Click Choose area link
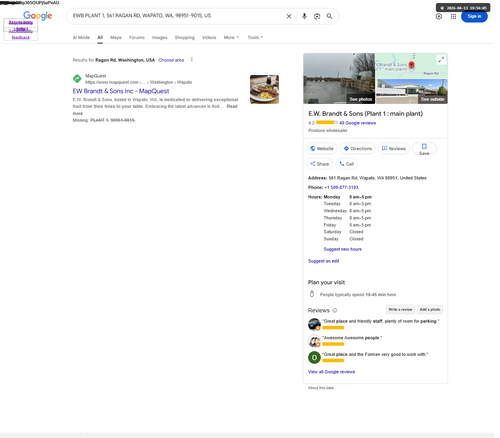The width and height of the screenshot is (500, 438). point(171,60)
